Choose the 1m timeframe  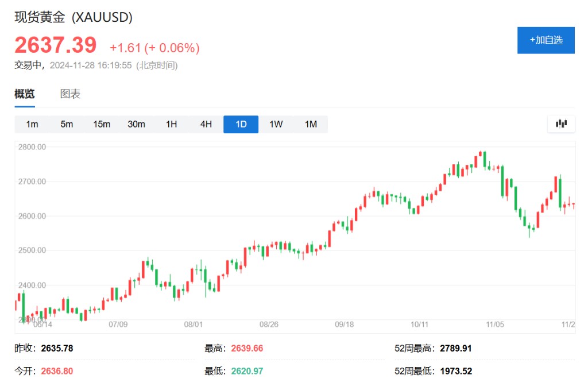click(x=32, y=124)
